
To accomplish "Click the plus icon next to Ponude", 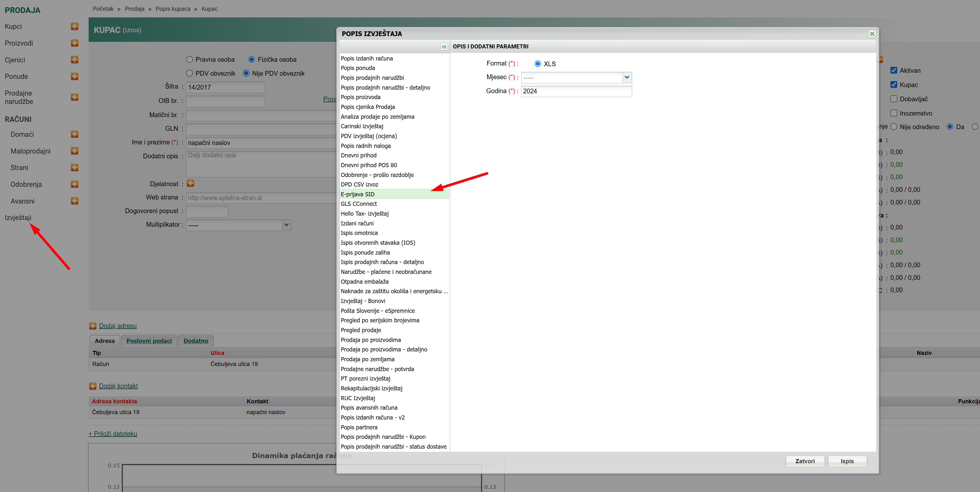I will pyautogui.click(x=75, y=77).
